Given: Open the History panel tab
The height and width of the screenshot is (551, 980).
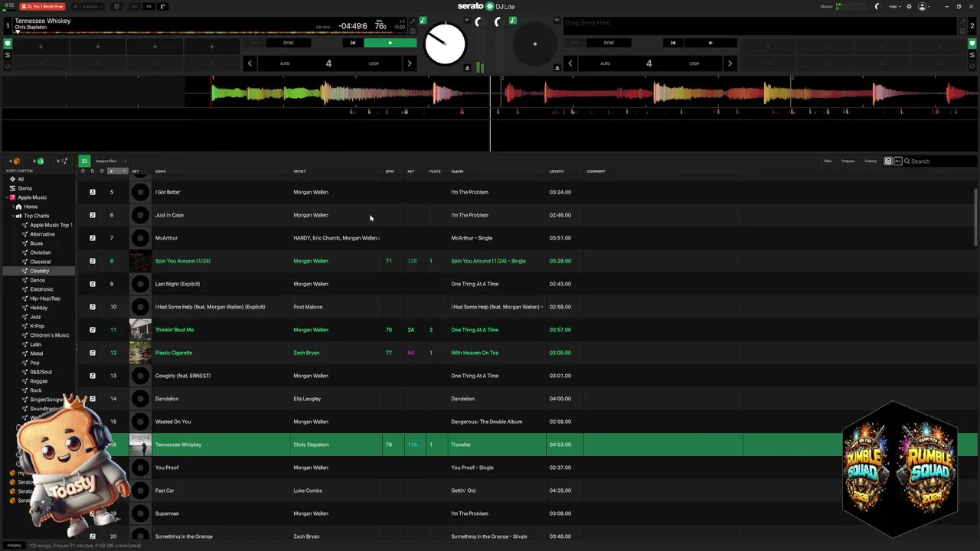Looking at the screenshot, I should coord(871,161).
